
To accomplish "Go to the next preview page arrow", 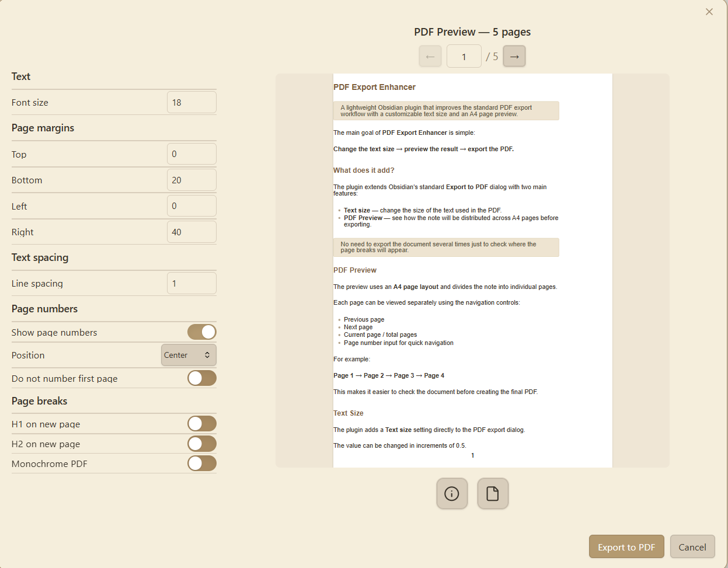I will coord(514,57).
